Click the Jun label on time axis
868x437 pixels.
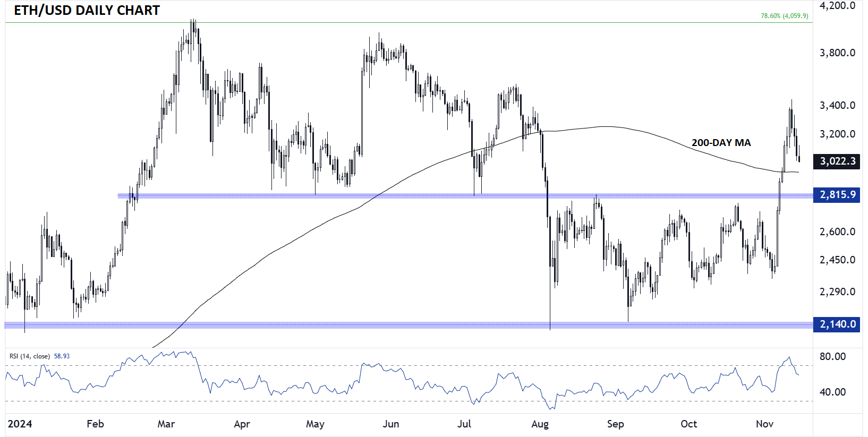click(x=390, y=424)
